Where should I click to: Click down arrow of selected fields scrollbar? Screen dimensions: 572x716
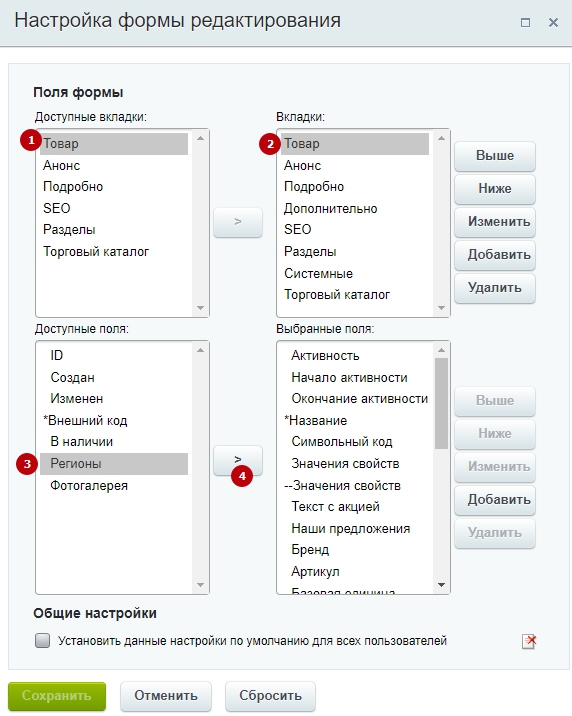[441, 584]
